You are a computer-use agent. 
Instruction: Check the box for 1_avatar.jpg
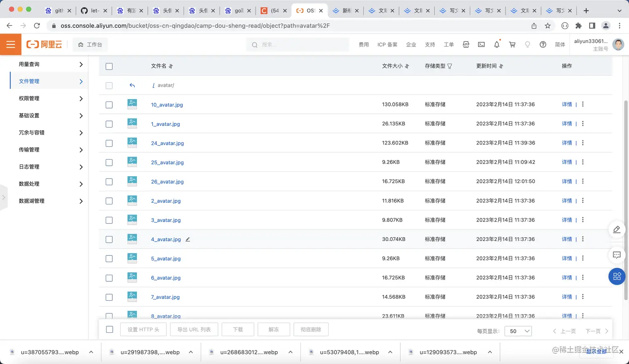tap(109, 124)
